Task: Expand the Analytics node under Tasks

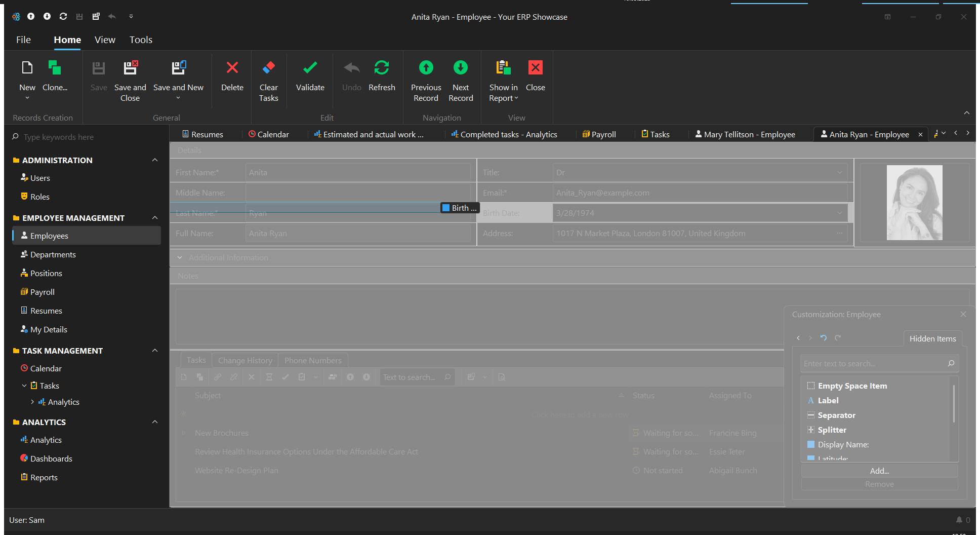Action: pos(33,402)
